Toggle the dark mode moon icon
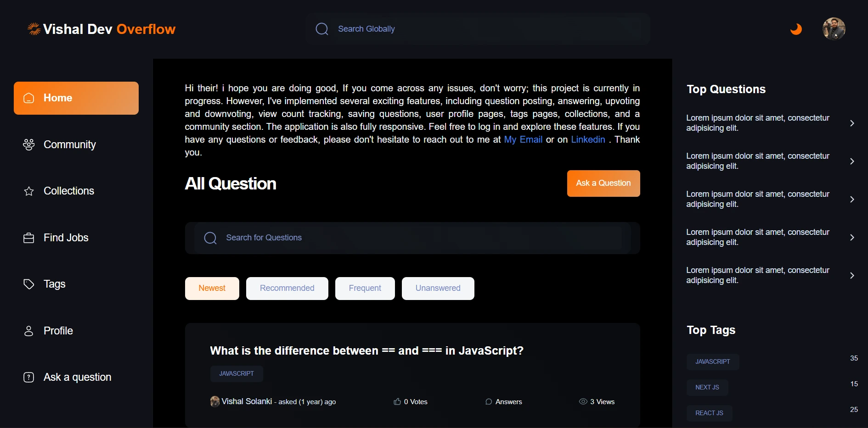The height and width of the screenshot is (428, 868). 796,29
